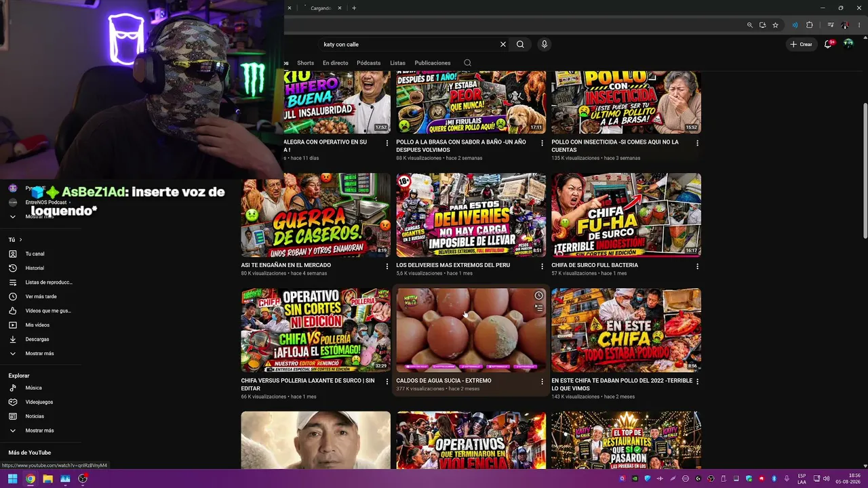The image size is (868, 488).
Task: Open options for CHIFA DE SURCO FULL BACTERIA
Action: point(697,266)
